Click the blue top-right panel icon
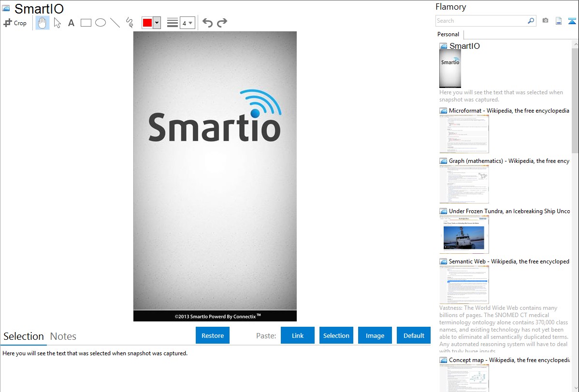The image size is (579, 392). click(x=572, y=21)
